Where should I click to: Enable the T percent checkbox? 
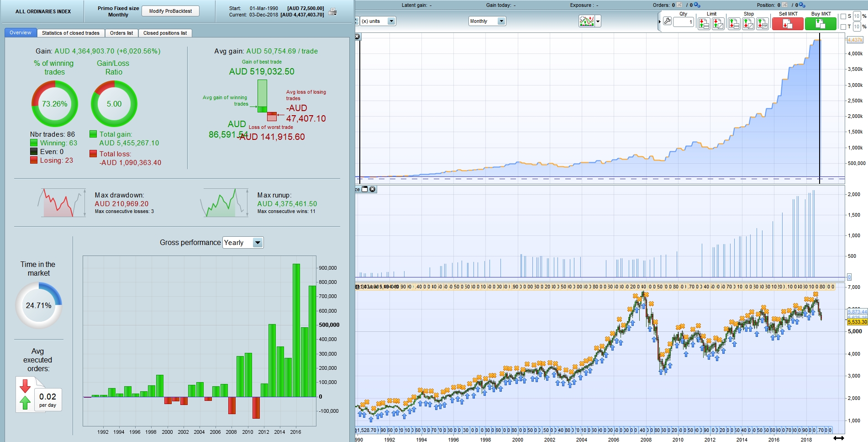point(843,27)
